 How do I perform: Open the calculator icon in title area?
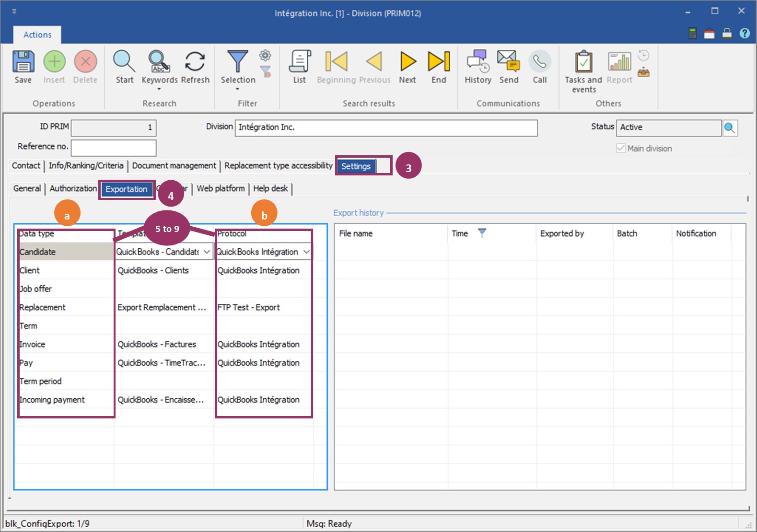[692, 33]
